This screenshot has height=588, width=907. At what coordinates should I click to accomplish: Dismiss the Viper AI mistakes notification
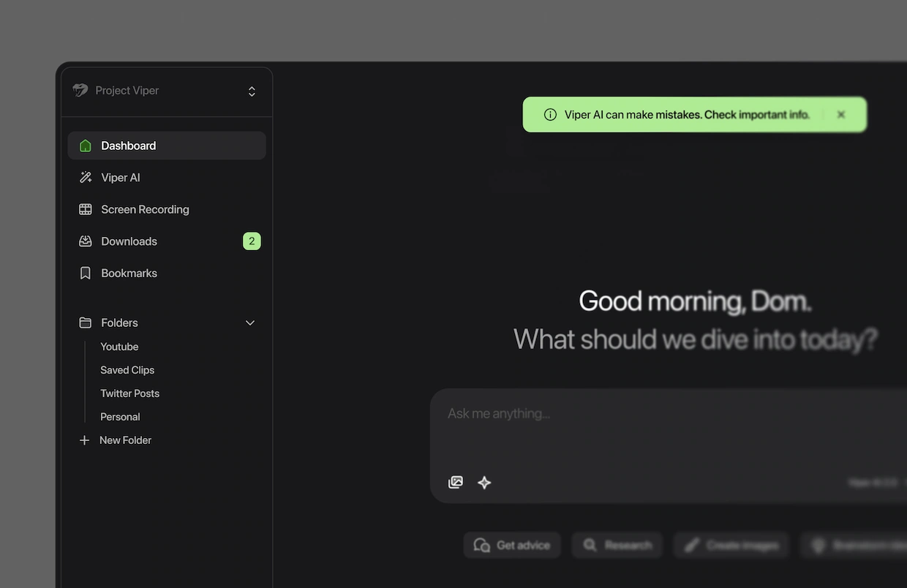pyautogui.click(x=841, y=115)
